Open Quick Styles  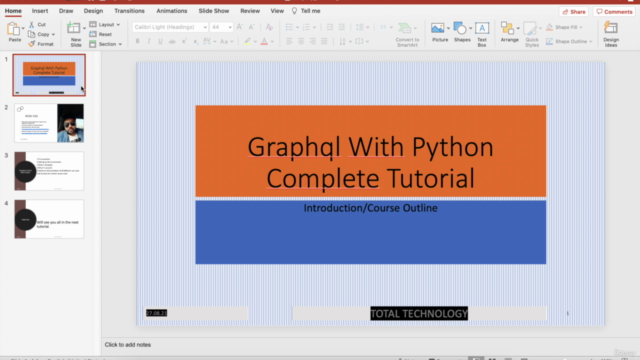click(x=531, y=34)
